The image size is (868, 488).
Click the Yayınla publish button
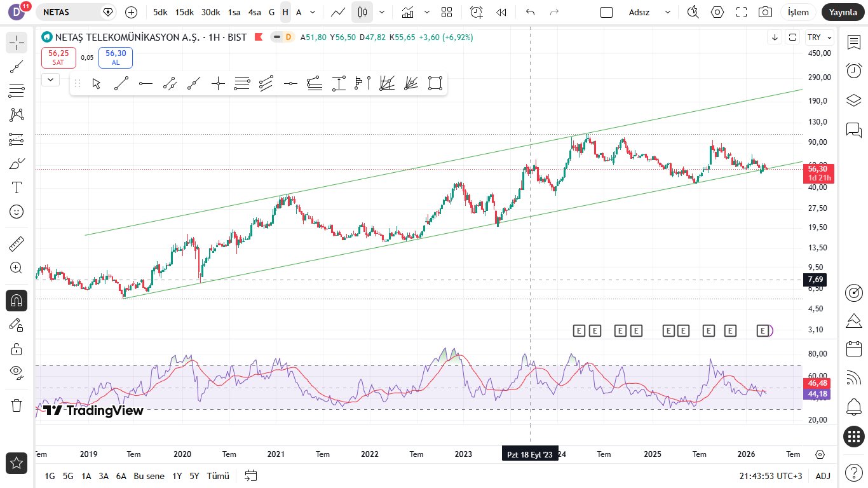tap(843, 12)
